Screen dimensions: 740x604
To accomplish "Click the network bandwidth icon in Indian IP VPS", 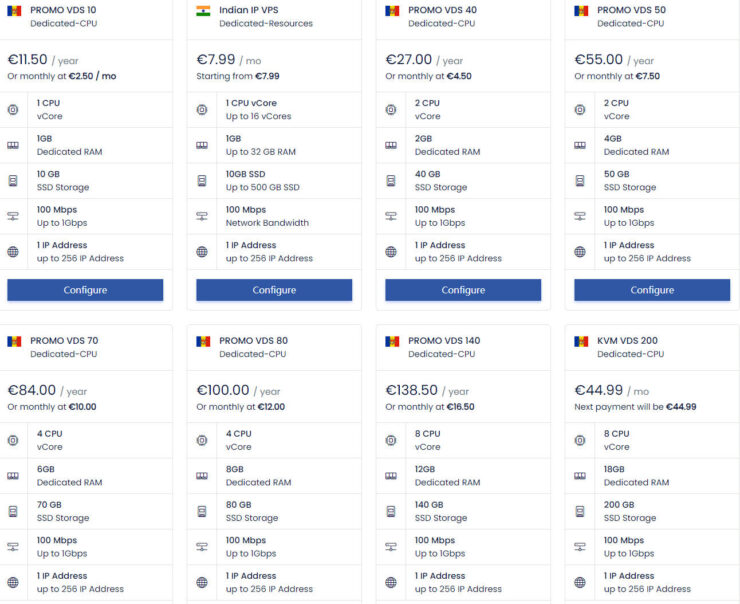I will pos(202,216).
